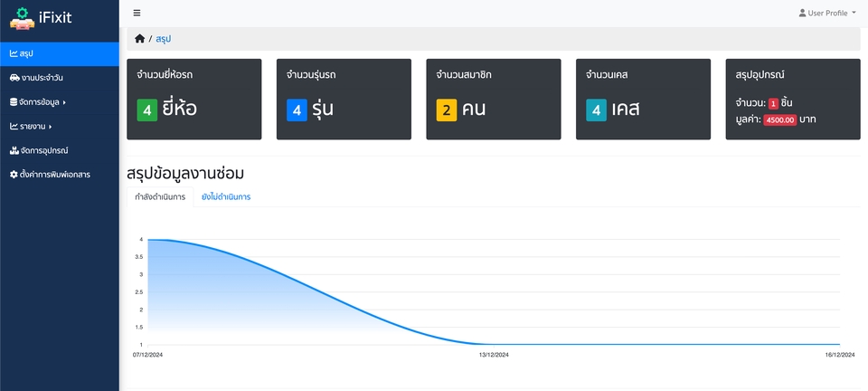Expand the รายงาน submenu arrow
This screenshot has width=868, height=391.
pyautogui.click(x=51, y=127)
